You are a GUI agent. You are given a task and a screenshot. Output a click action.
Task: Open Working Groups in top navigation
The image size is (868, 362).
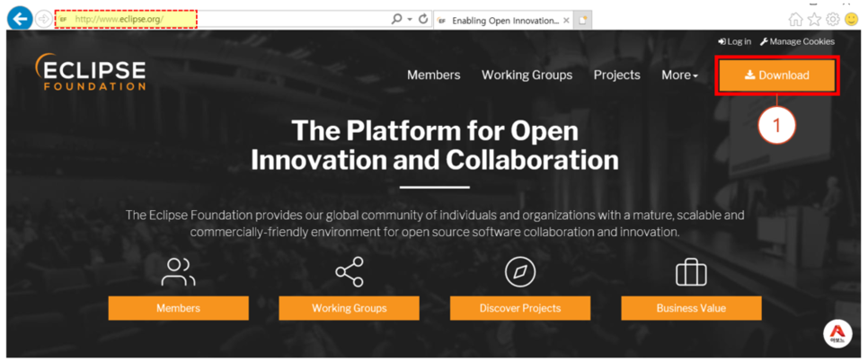coord(527,75)
